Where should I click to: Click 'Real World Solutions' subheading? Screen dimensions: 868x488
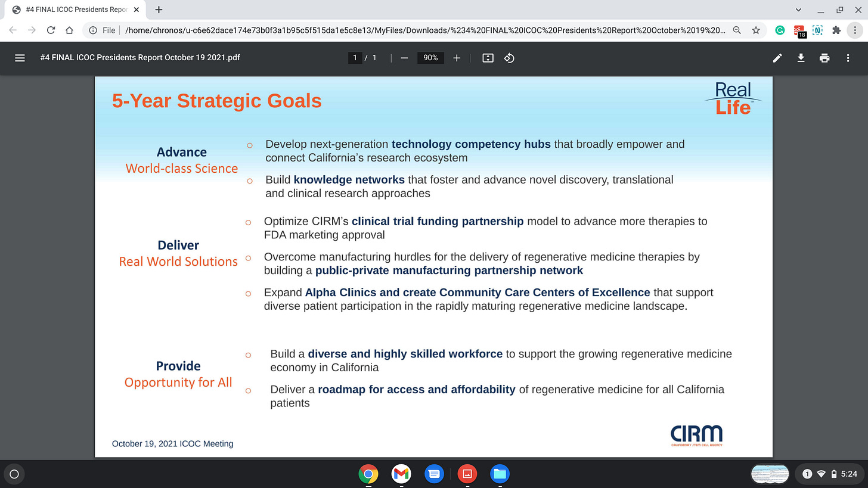click(x=178, y=262)
